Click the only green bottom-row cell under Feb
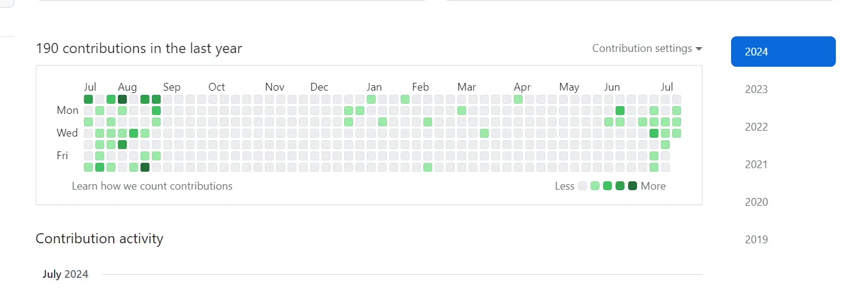The width and height of the screenshot is (868, 288). [427, 168]
